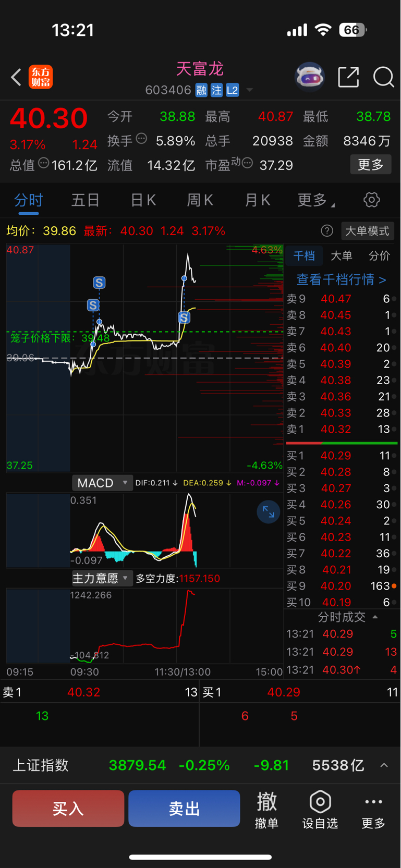The image size is (401, 868).
Task: Tap the L2 level badge
Action: click(x=233, y=90)
